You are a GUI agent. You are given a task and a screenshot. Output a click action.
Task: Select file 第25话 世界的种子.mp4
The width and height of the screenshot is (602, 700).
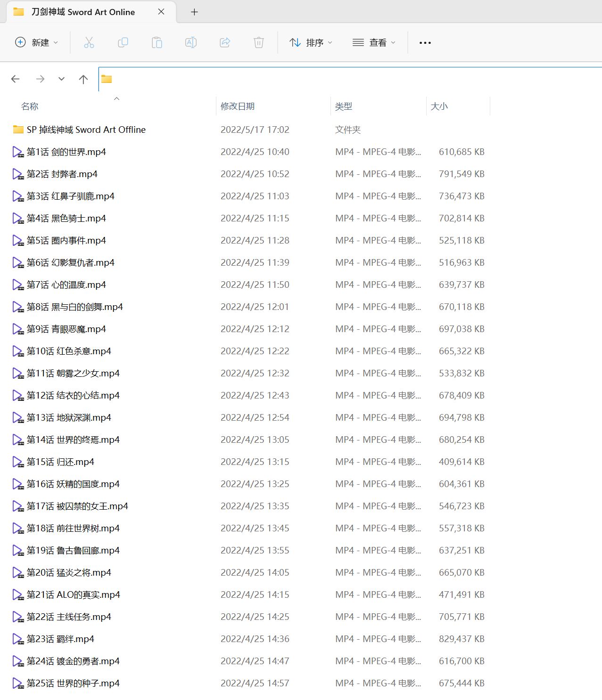[x=73, y=683]
